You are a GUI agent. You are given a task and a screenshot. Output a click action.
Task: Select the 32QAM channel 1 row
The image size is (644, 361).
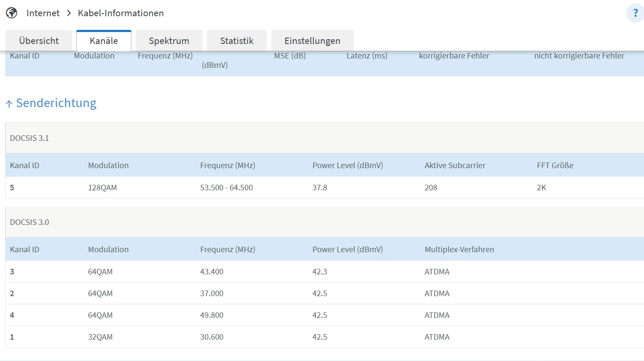(x=100, y=337)
